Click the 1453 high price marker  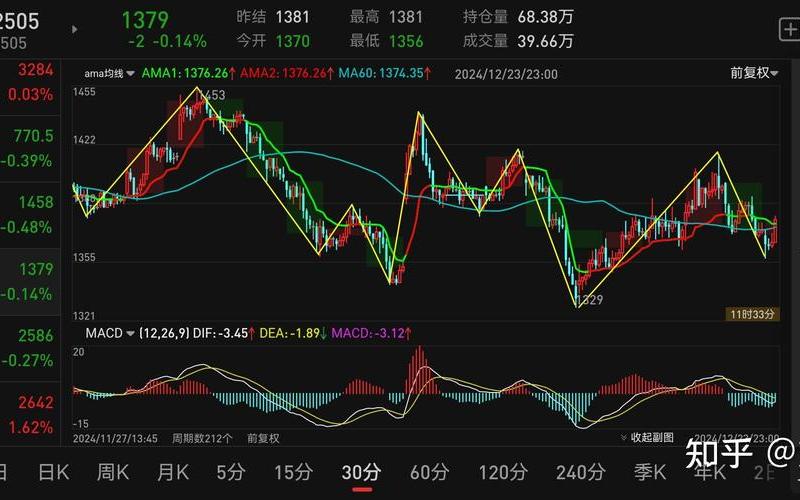click(x=212, y=95)
